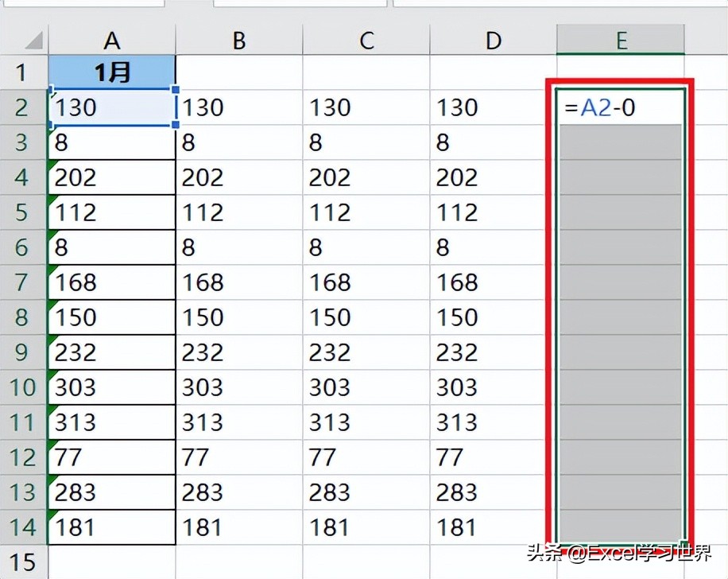This screenshot has width=728, height=579.
Task: Click cell B4 containing 202
Action: (239, 177)
